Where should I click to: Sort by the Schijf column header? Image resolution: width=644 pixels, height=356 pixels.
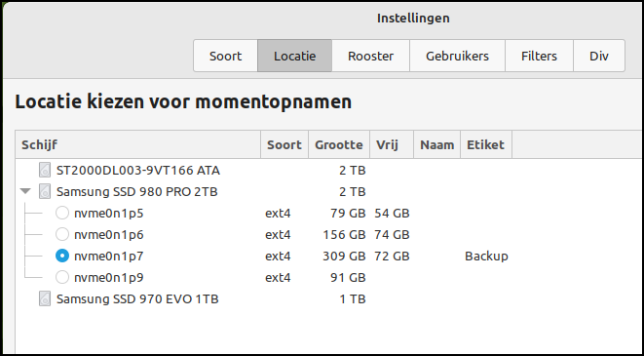[x=138, y=144]
